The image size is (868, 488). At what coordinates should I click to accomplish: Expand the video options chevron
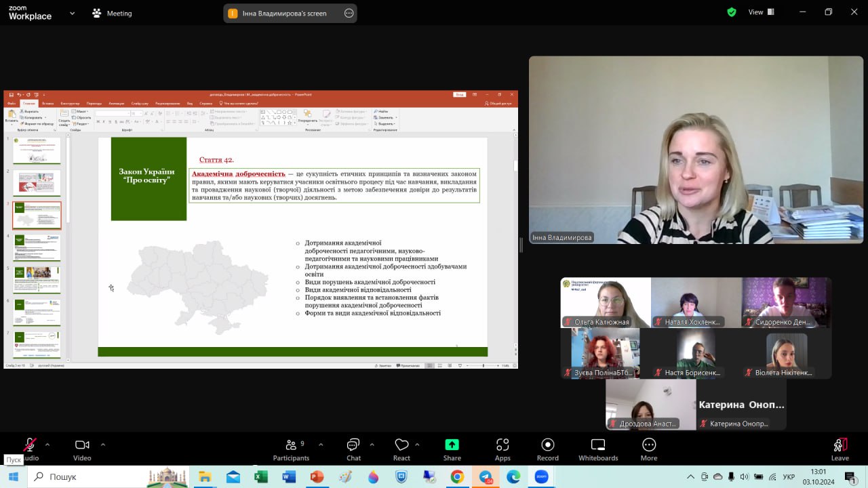coord(103,445)
